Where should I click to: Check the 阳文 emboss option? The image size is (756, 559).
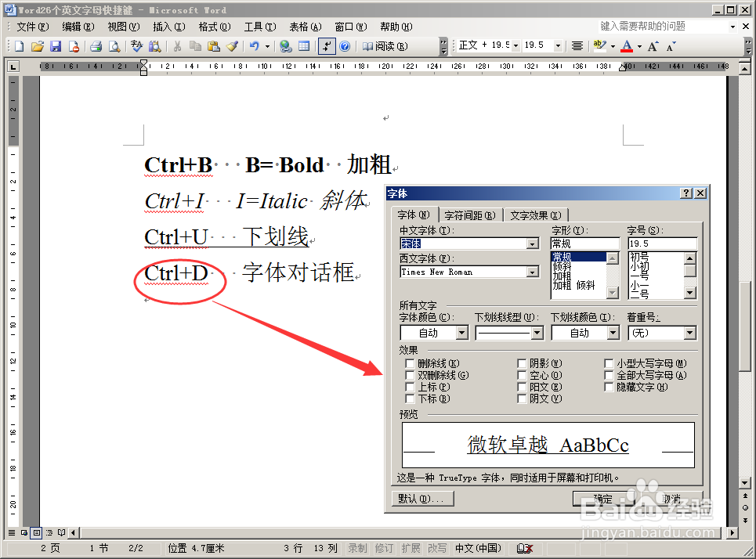tap(522, 387)
